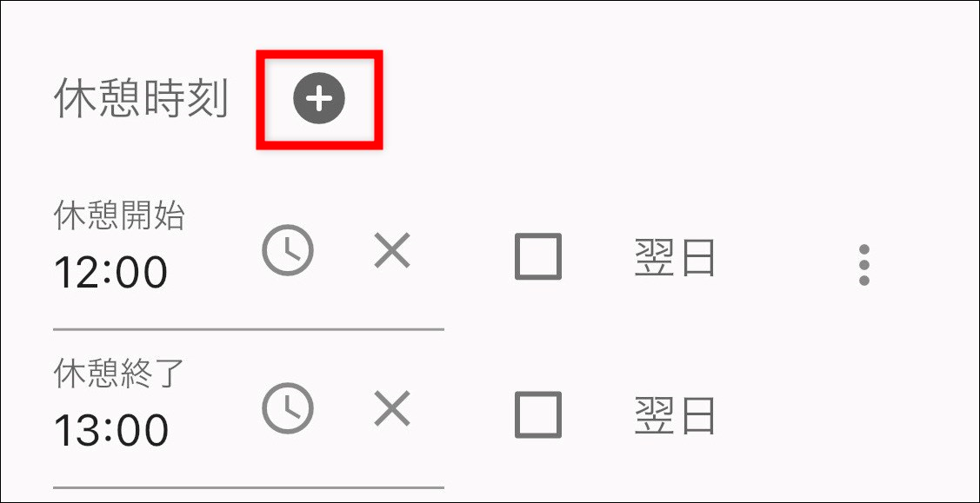Open clock picker for 休憩終了
Viewport: 980px width, 503px height.
(x=288, y=408)
